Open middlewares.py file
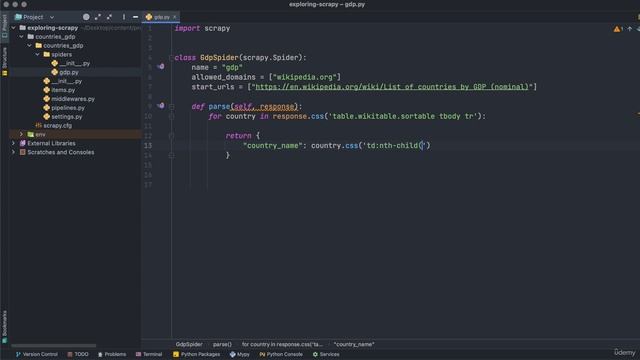Viewport: 640px width, 360px height. pos(73,99)
